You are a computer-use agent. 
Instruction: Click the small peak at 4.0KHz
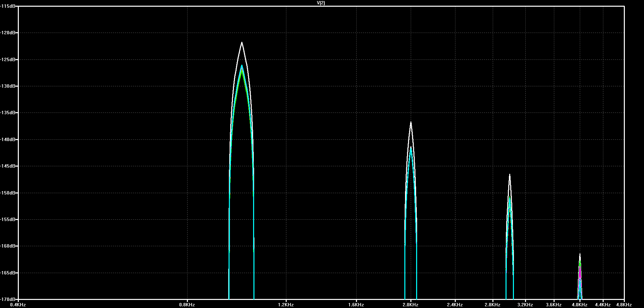580,275
